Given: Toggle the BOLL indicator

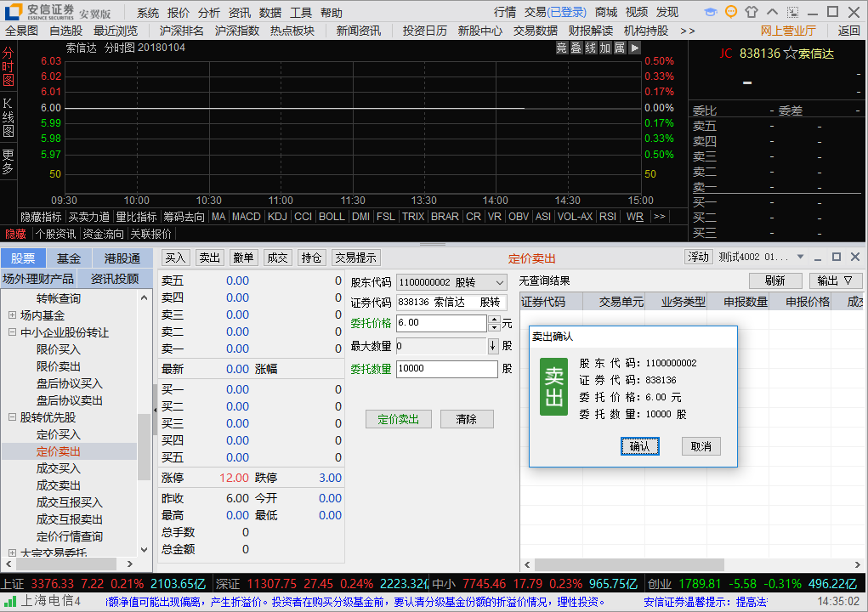Looking at the screenshot, I should tap(332, 217).
